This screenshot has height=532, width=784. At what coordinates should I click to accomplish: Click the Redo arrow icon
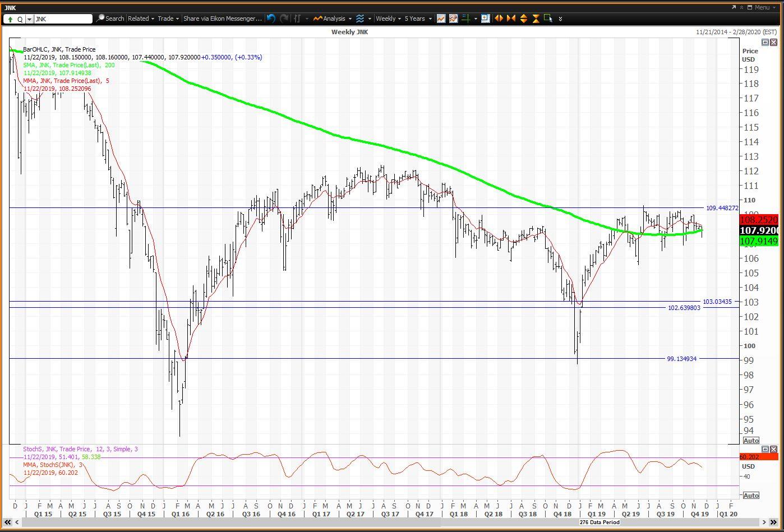point(284,18)
